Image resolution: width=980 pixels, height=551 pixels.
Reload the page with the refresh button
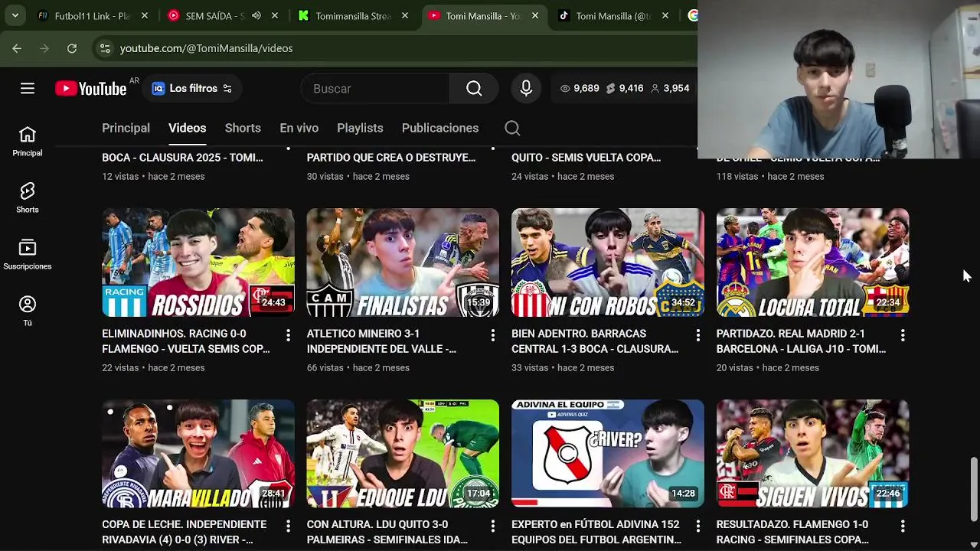pos(72,48)
